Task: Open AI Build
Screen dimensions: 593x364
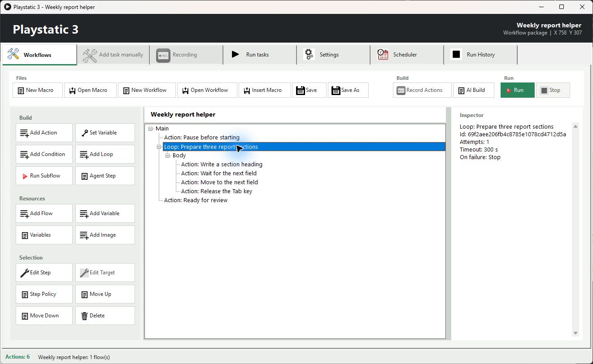Action: point(473,90)
